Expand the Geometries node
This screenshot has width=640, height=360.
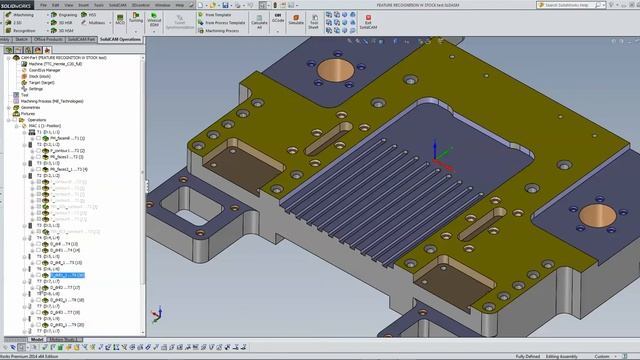pyautogui.click(x=9, y=108)
